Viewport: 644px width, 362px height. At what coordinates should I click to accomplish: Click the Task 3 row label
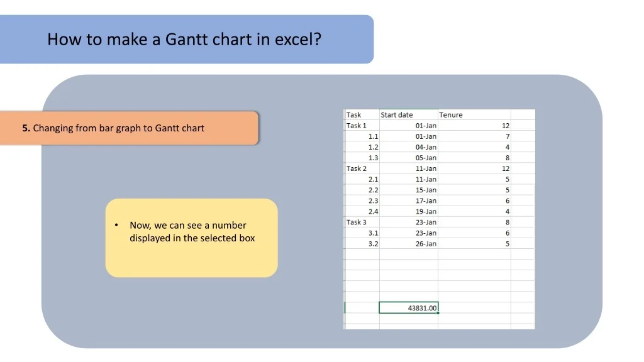point(361,222)
